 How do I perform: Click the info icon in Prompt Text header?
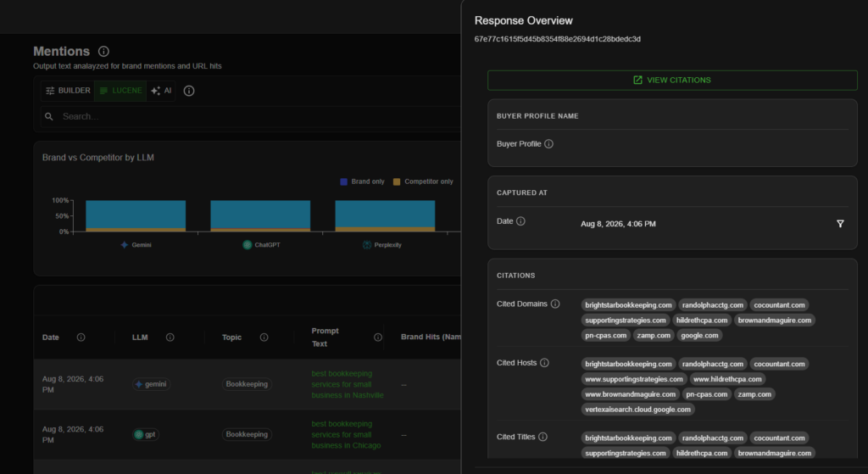(x=377, y=337)
